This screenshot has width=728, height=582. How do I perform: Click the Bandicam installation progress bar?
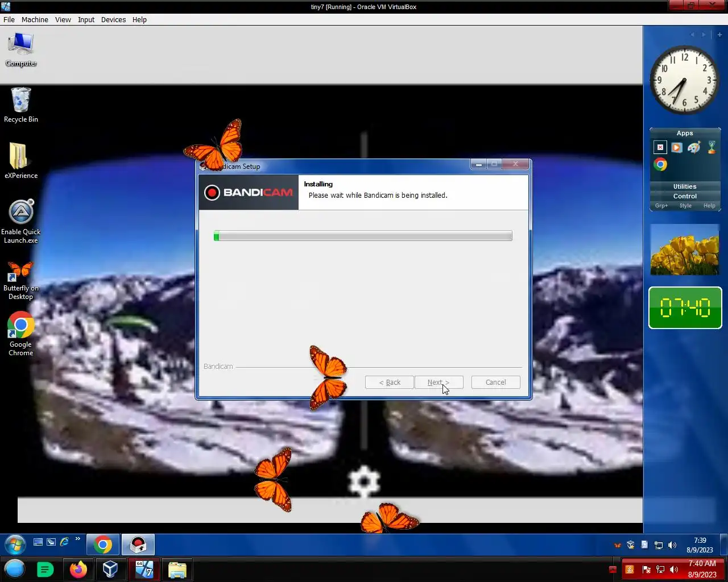[363, 236]
